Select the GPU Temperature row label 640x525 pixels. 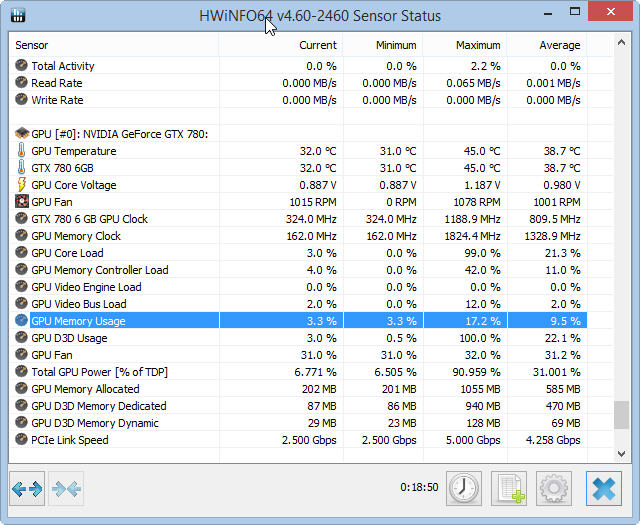pos(74,151)
